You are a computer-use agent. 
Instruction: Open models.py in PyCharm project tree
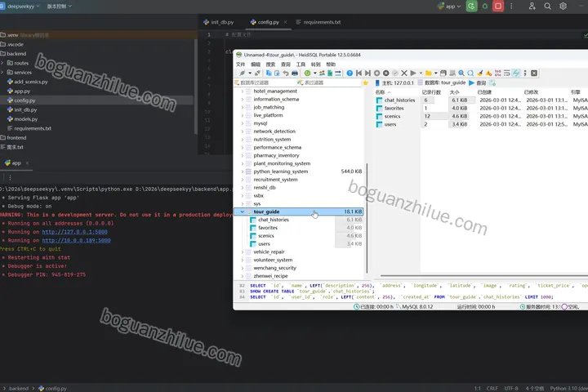click(26, 119)
